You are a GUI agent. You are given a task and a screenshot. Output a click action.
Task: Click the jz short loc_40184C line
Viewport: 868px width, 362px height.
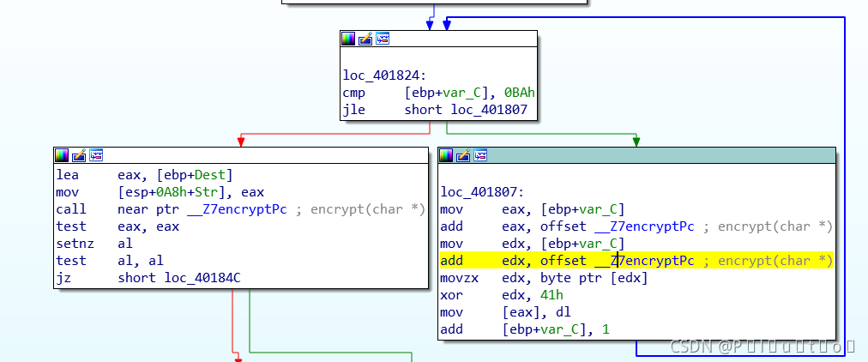148,278
